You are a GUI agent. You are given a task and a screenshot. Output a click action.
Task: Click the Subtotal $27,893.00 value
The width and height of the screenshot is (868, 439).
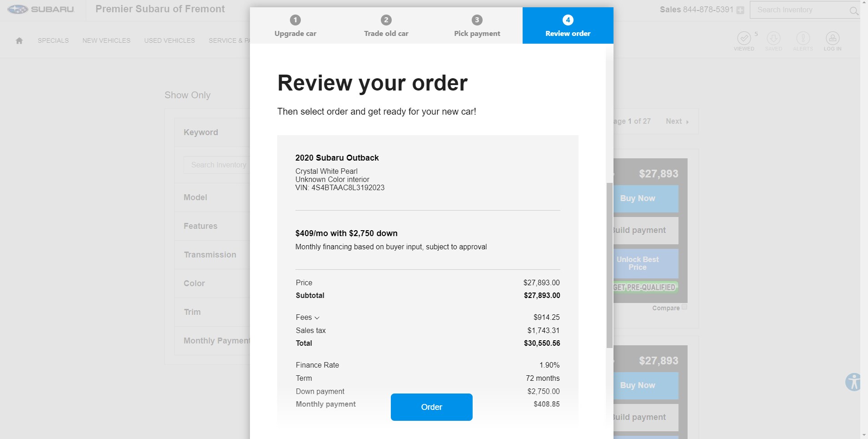pos(542,296)
